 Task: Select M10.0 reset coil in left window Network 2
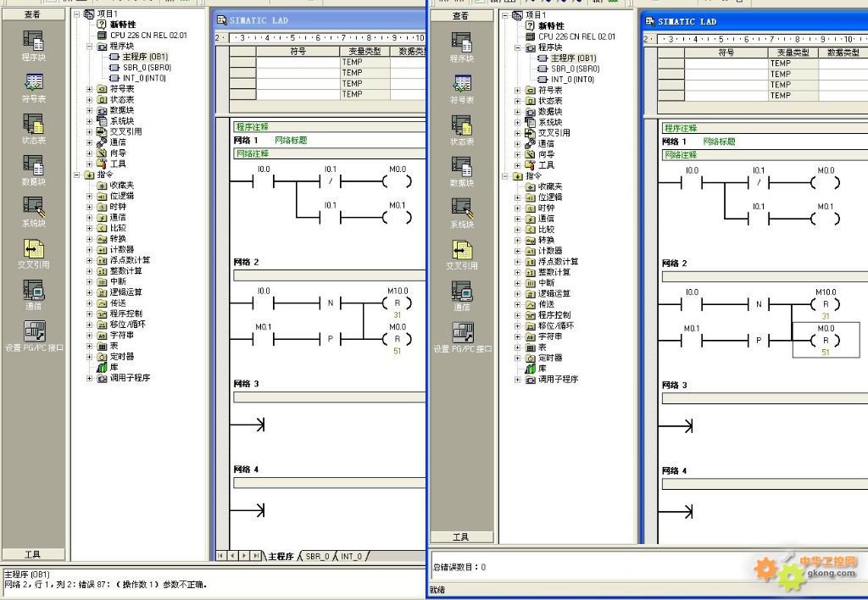tap(397, 303)
